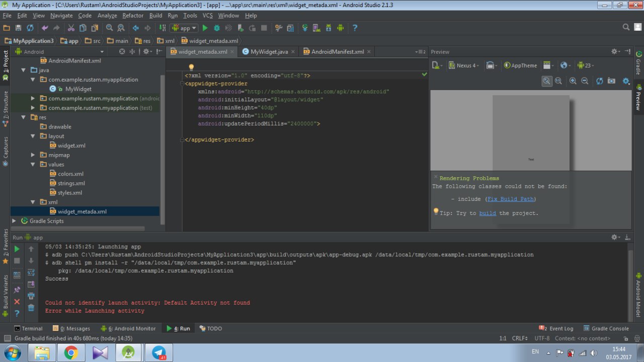Click the Debug app bug icon
Image resolution: width=644 pixels, height=362 pixels.
[217, 28]
